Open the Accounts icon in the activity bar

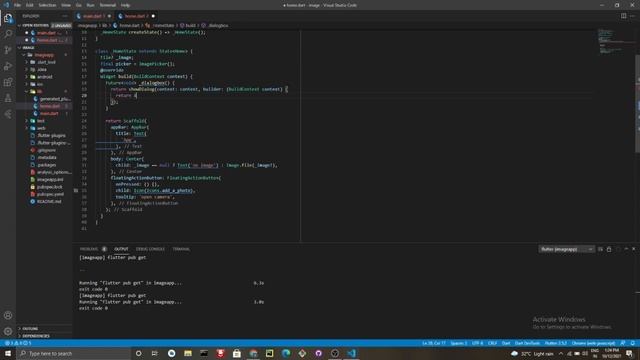tap(8, 315)
